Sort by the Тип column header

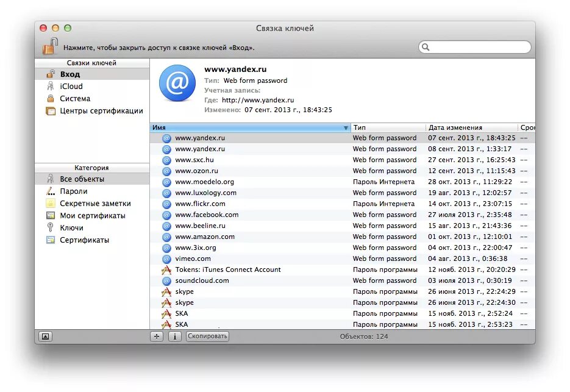click(x=388, y=127)
